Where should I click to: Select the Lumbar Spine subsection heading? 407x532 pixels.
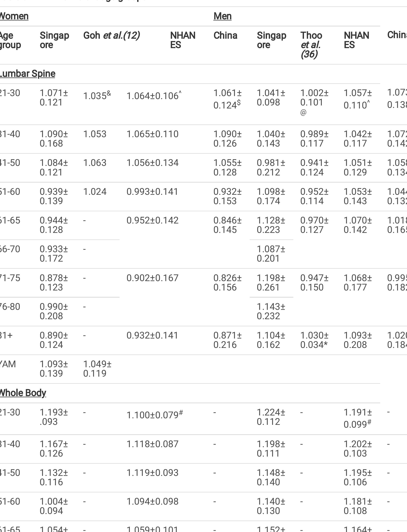click(x=27, y=74)
